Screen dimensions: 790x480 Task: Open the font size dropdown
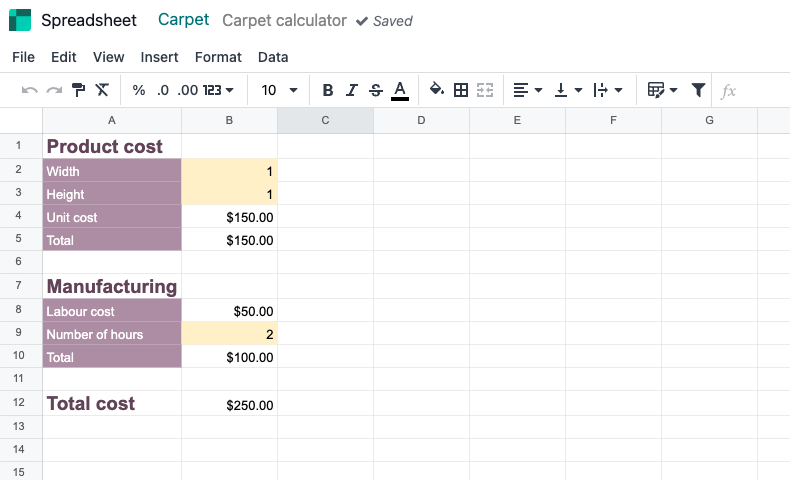click(280, 90)
